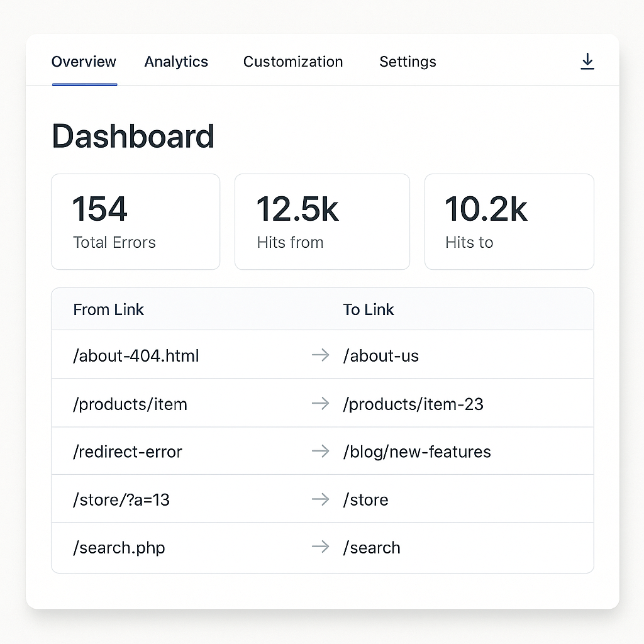Select the 12.5k Hits from card
Image resolution: width=644 pixels, height=644 pixels.
click(322, 221)
